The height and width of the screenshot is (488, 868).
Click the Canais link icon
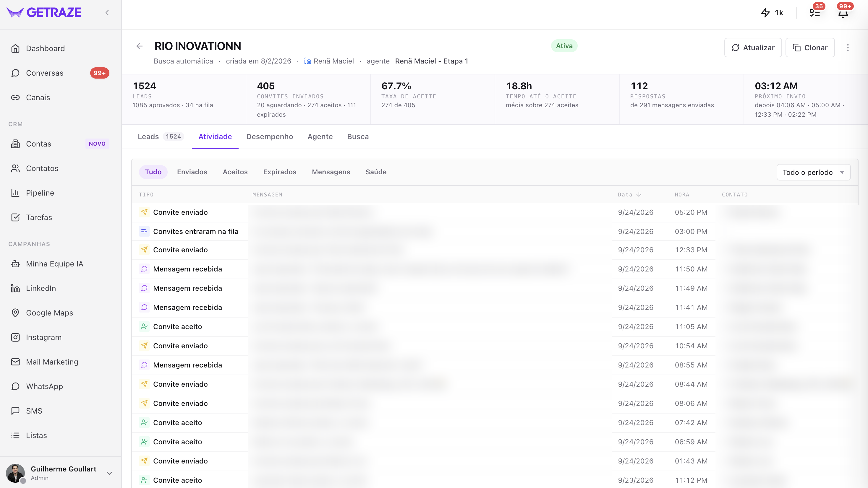click(x=15, y=98)
